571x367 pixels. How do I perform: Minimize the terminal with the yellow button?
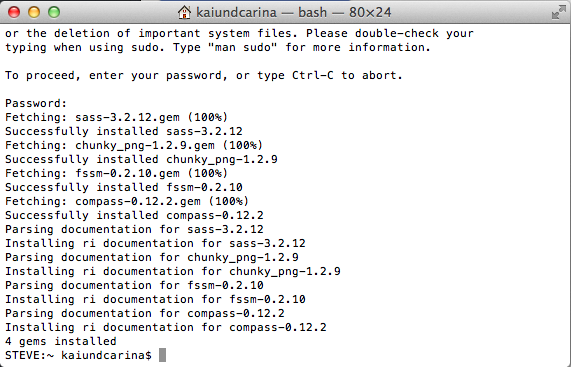34,12
